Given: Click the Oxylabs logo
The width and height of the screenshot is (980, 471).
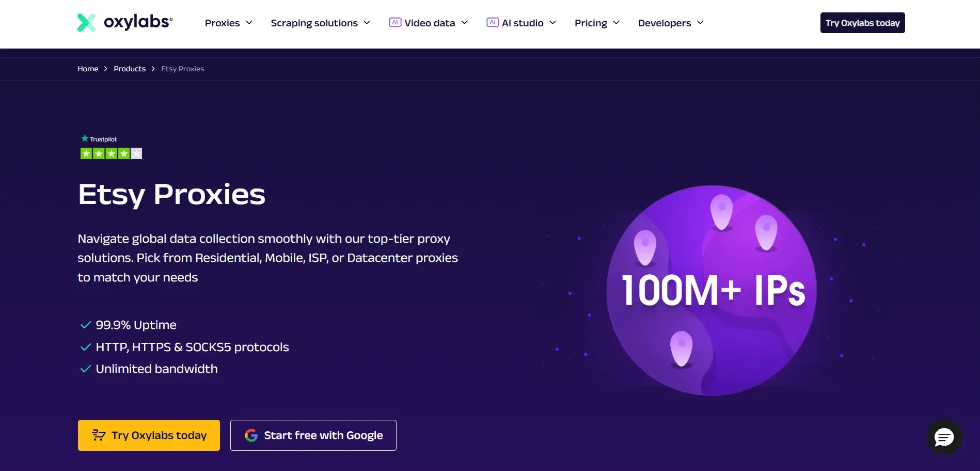Looking at the screenshot, I should point(125,22).
